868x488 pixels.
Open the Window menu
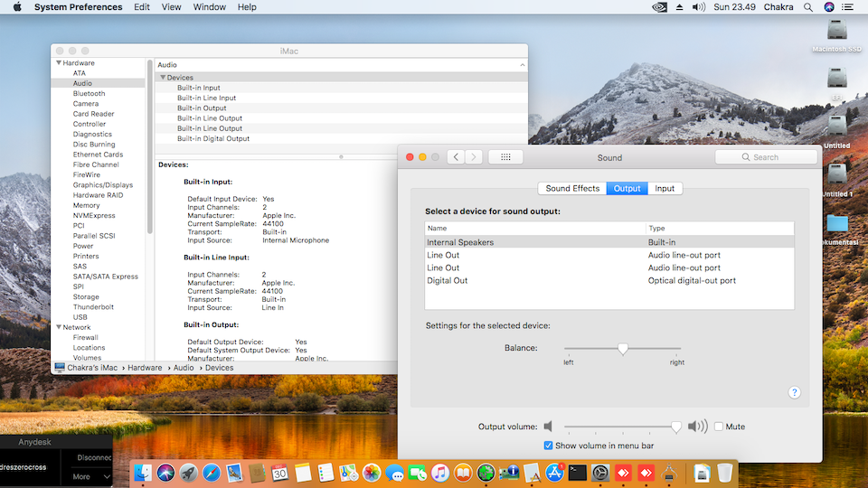pos(209,7)
